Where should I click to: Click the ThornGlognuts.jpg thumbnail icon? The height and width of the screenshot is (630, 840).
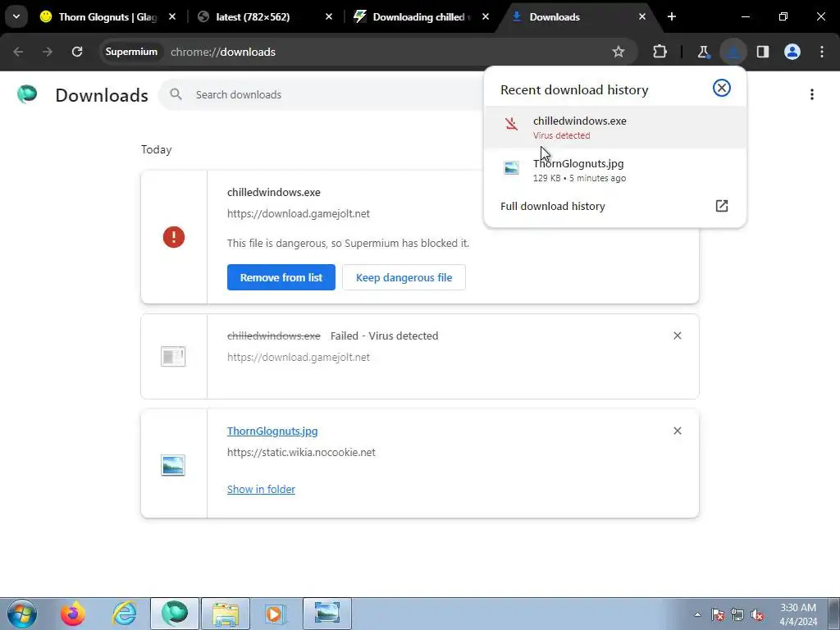(173, 465)
